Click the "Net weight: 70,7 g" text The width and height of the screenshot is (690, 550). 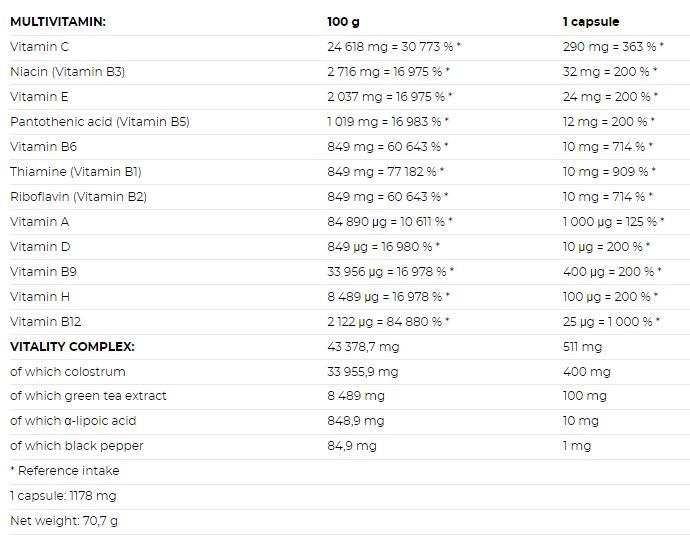tap(64, 520)
